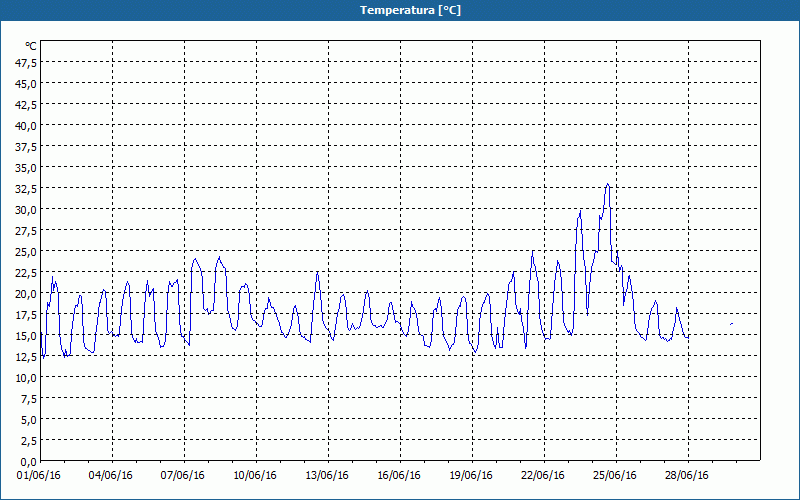
Task: Select the 27,5 y-axis label
Action: coord(26,231)
